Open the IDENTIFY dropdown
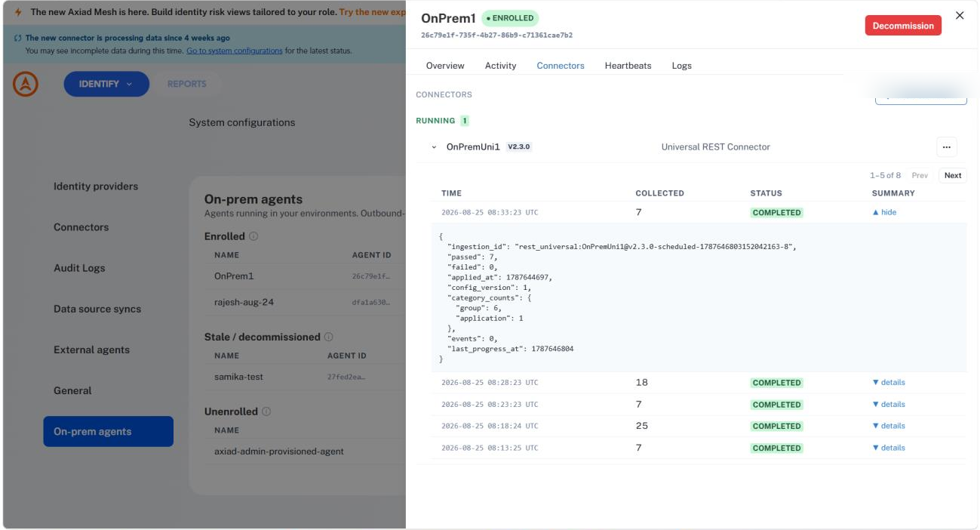 tap(106, 84)
